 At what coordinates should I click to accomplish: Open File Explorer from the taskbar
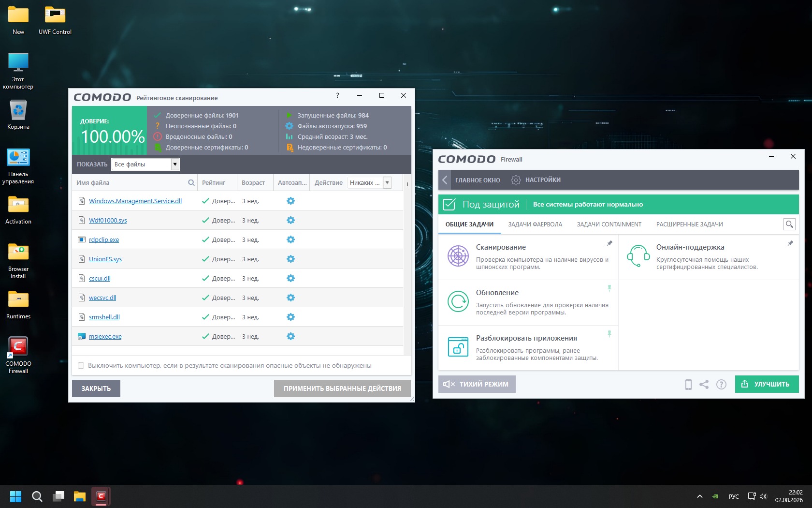click(80, 496)
